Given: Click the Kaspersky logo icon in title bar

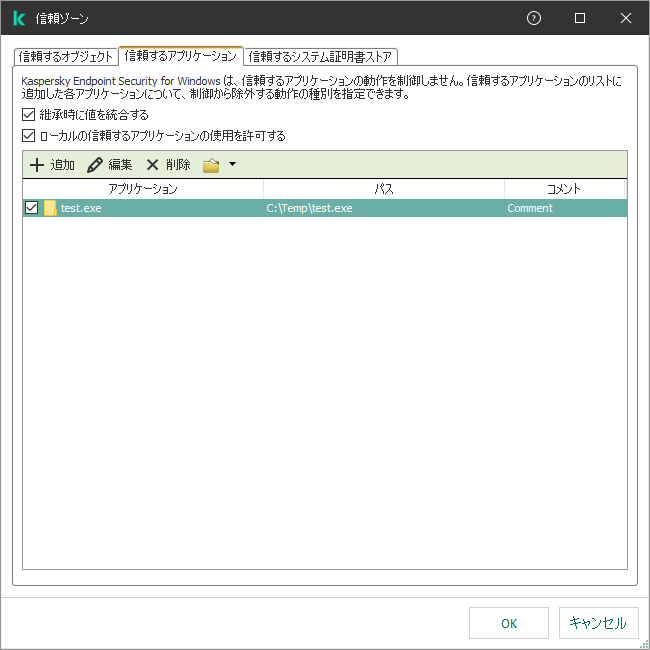Looking at the screenshot, I should 19,18.
